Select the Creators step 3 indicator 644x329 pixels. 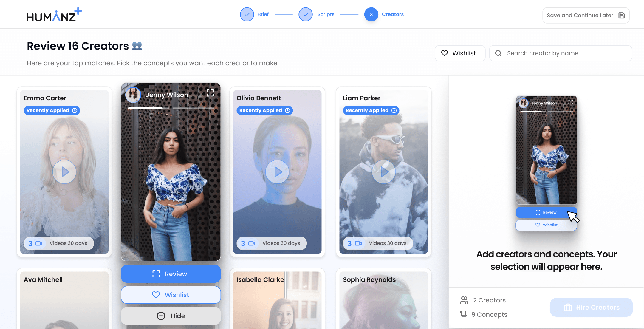point(371,14)
